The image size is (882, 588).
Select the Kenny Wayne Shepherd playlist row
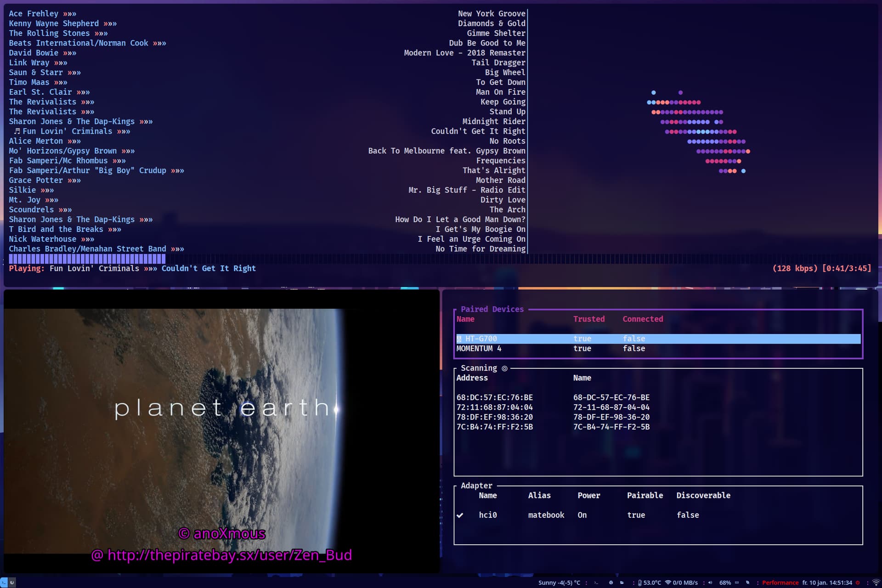268,23
